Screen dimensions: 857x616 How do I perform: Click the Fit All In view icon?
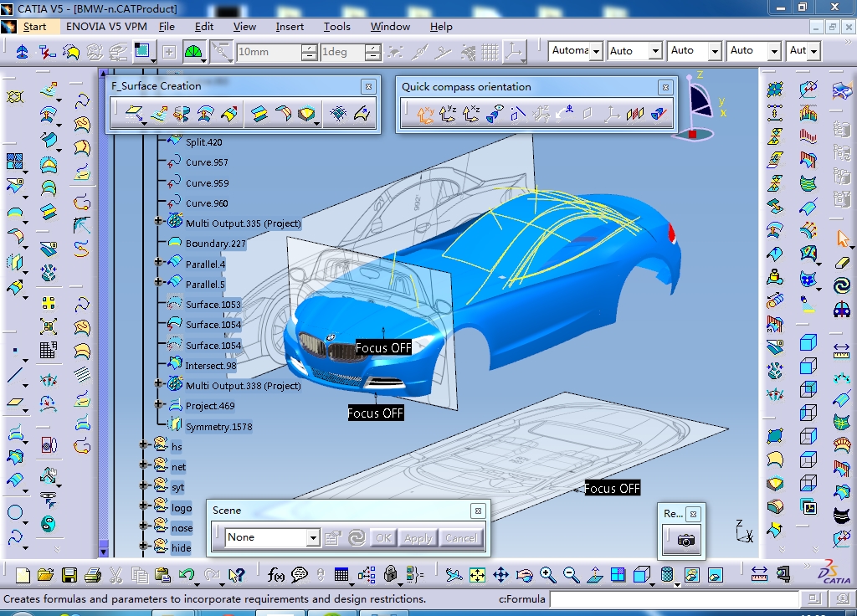[477, 575]
